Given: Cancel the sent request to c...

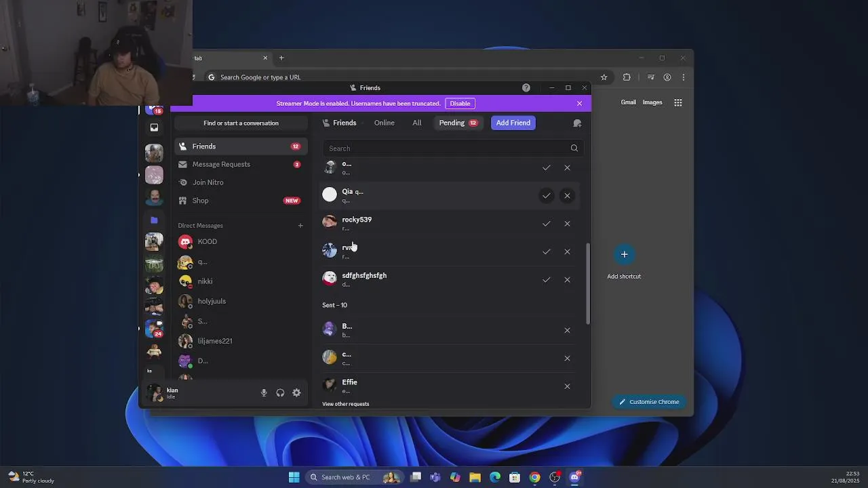Looking at the screenshot, I should [x=568, y=359].
